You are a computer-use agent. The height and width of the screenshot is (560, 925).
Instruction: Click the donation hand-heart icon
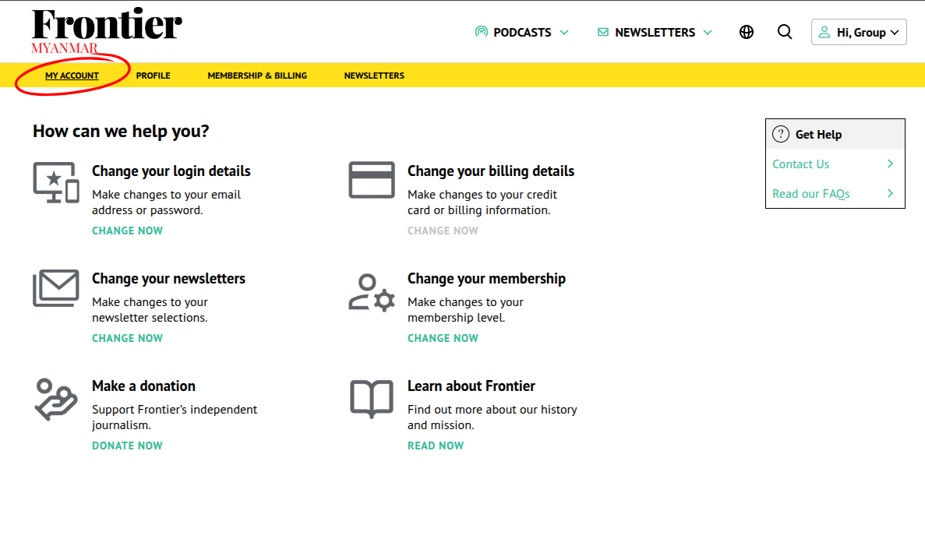tap(56, 399)
